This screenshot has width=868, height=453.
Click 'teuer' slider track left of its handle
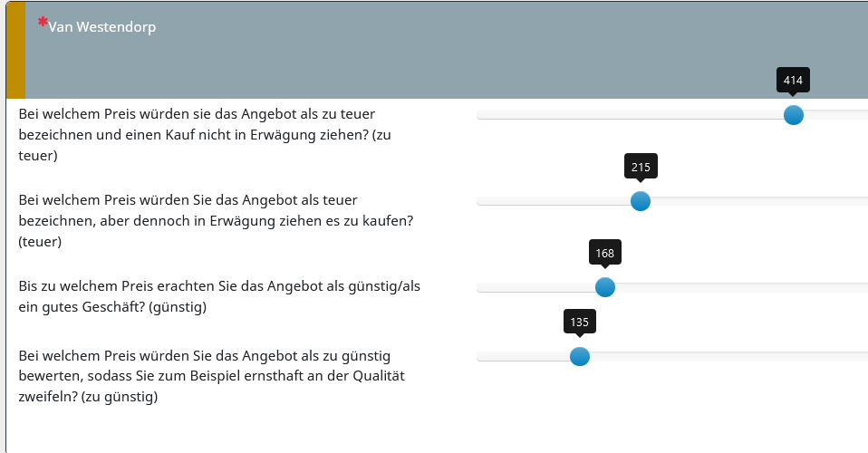[553, 201]
